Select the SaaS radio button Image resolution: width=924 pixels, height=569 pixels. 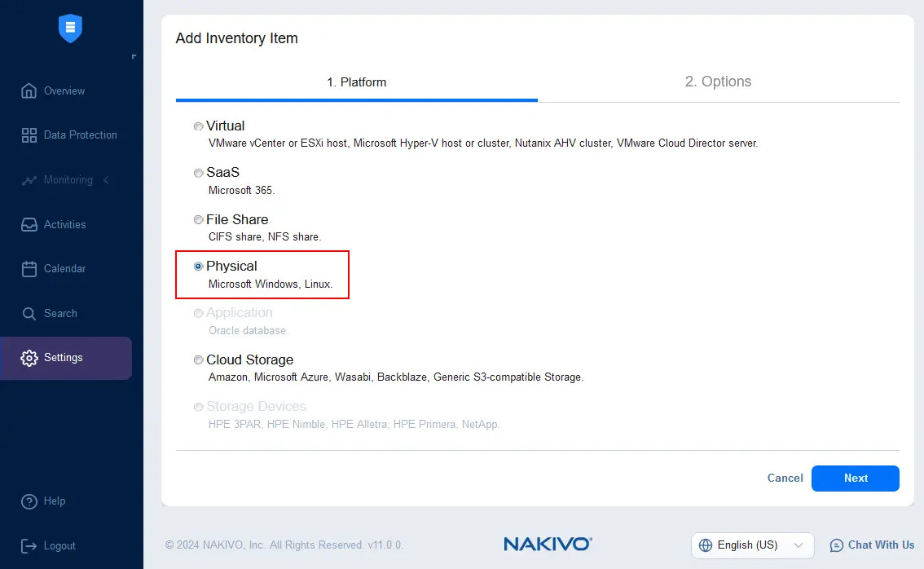(199, 173)
